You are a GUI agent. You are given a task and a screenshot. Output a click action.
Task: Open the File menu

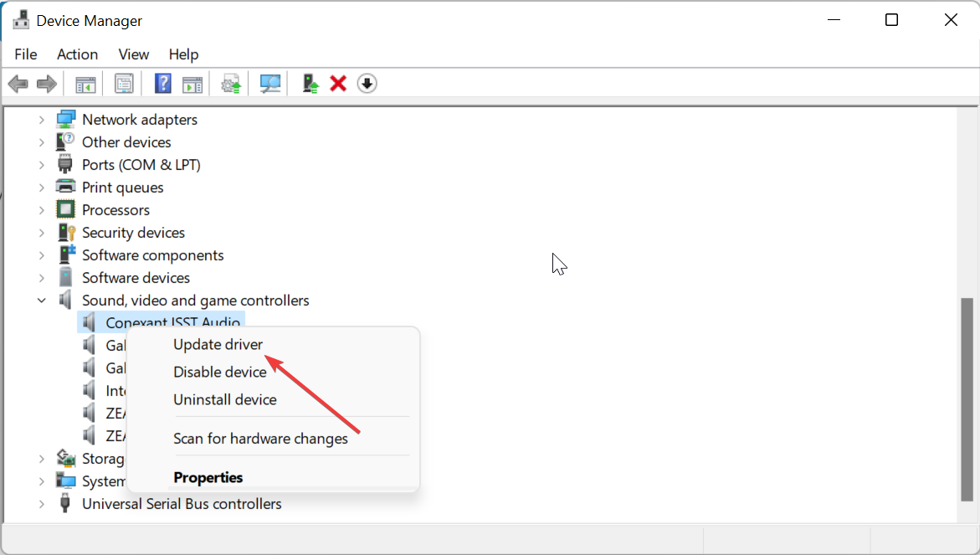coord(26,54)
